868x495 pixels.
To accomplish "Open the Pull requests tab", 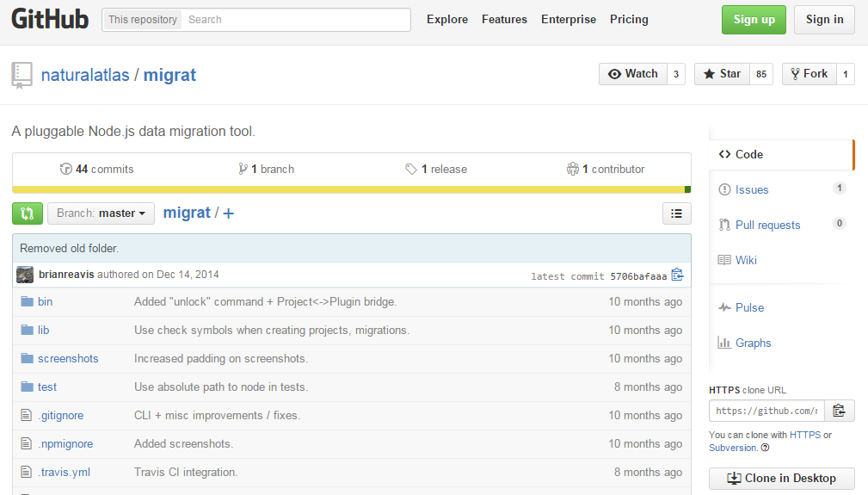I will [x=781, y=225].
